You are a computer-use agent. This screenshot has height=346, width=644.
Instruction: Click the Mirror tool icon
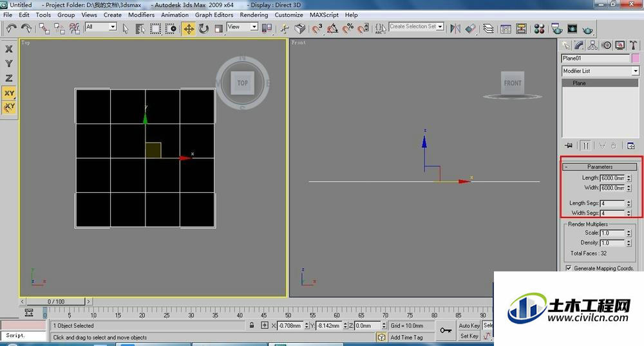(x=455, y=28)
